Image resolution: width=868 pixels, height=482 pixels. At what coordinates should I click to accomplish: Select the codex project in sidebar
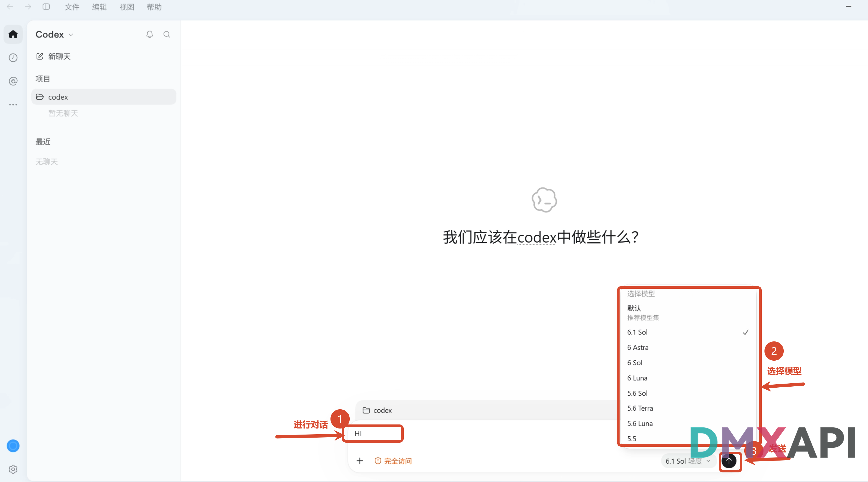tap(104, 97)
